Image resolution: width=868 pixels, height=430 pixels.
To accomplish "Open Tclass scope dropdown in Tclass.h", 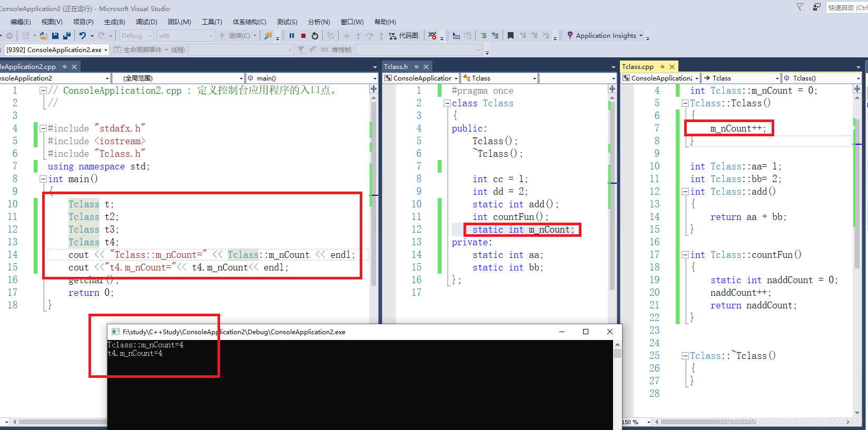I will pos(499,78).
